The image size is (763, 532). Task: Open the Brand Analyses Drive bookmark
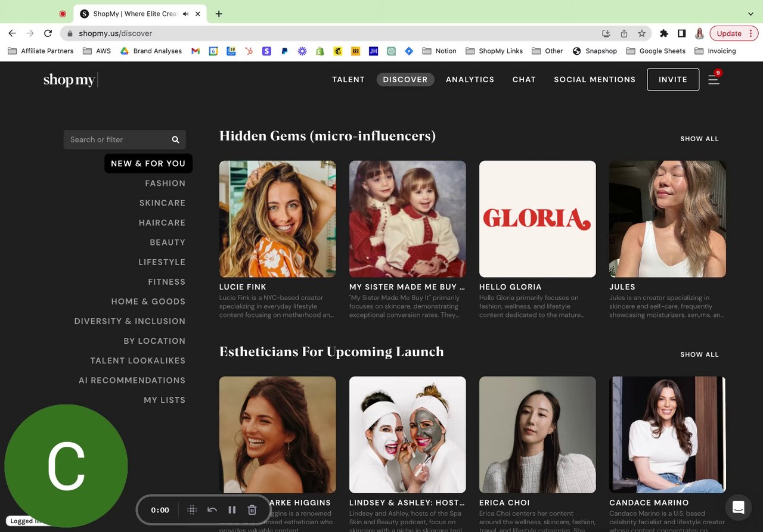pyautogui.click(x=151, y=51)
